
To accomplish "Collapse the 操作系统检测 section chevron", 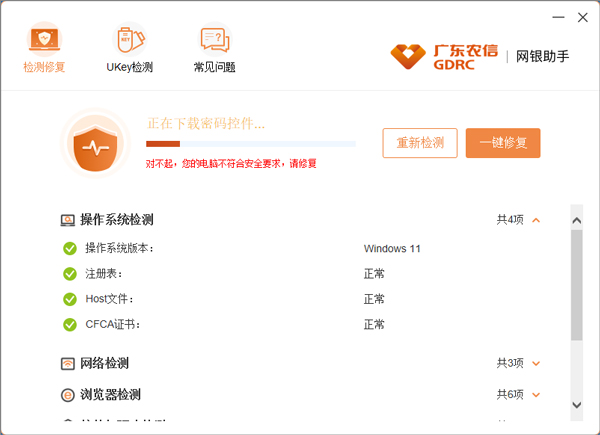I will (536, 220).
